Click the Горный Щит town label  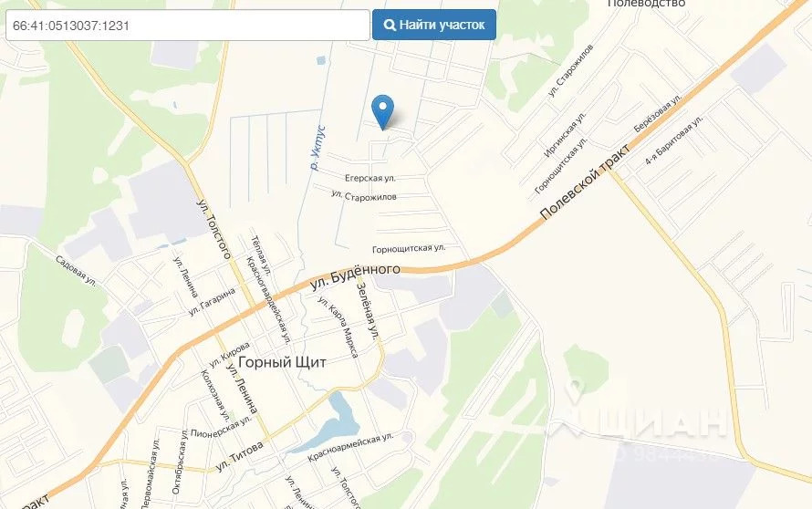(x=282, y=362)
